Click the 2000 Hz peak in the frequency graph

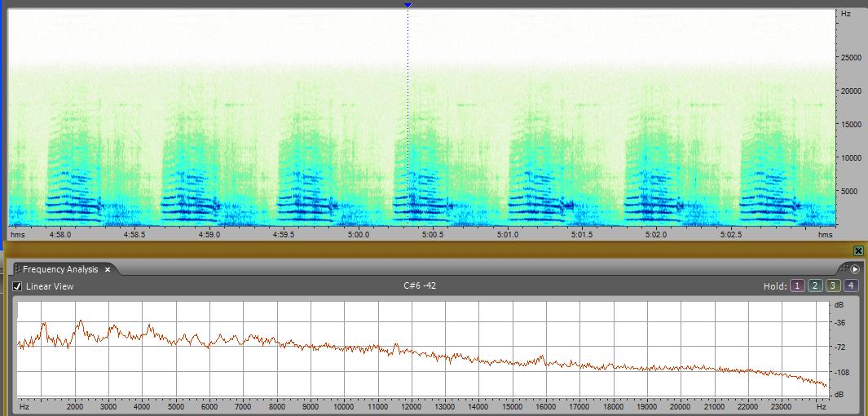[80, 322]
